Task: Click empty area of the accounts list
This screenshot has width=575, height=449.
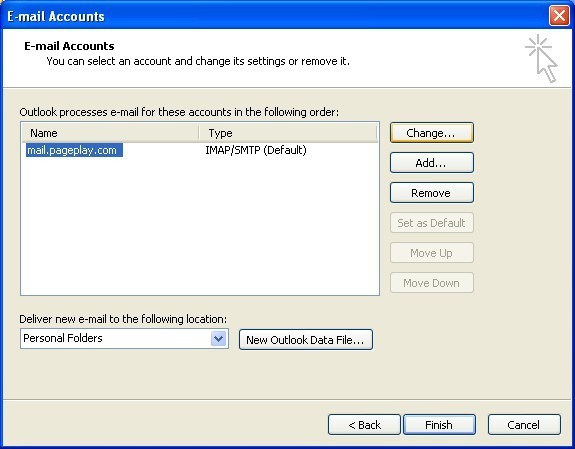Action: tap(200, 227)
